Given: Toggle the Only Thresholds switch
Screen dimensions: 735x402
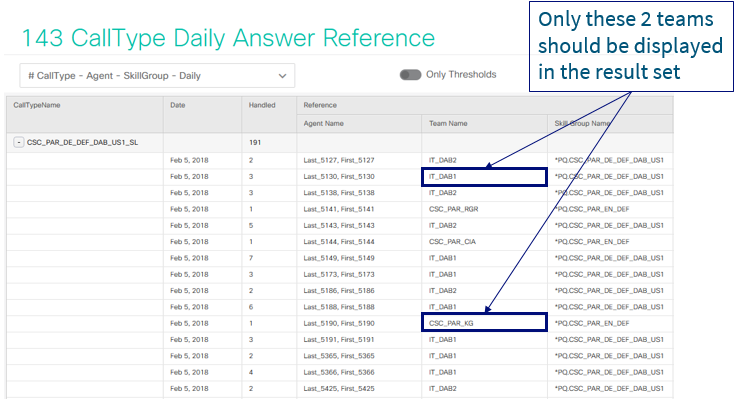Looking at the screenshot, I should 410,75.
